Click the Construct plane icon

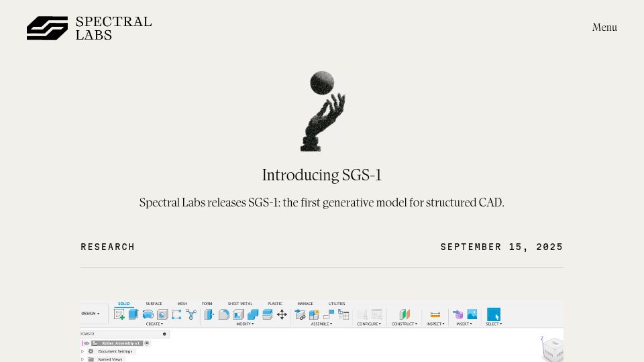tap(405, 314)
